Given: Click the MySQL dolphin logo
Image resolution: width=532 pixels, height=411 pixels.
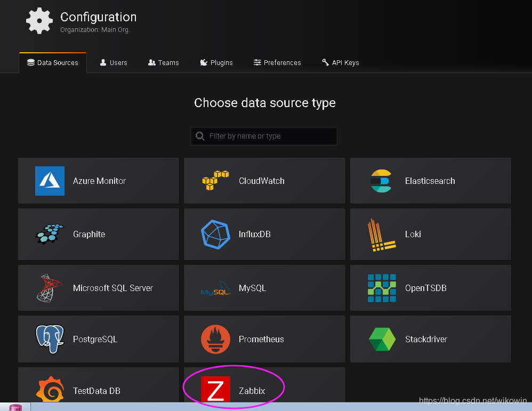Looking at the screenshot, I should click(215, 288).
